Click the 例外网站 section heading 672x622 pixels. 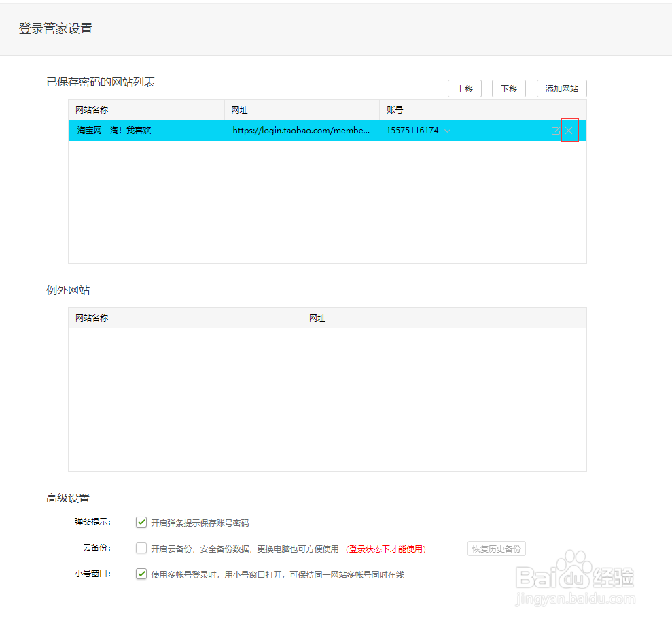point(68,290)
